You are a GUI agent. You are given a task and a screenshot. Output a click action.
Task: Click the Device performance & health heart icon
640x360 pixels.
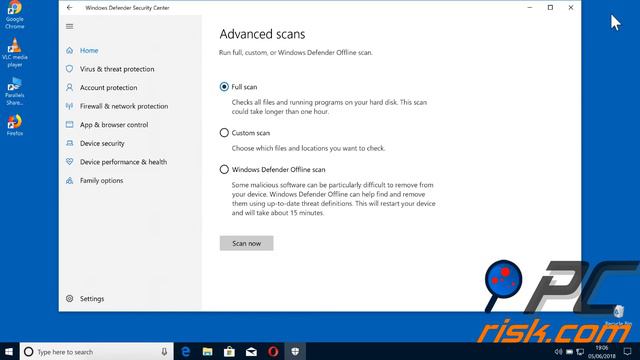(x=70, y=162)
